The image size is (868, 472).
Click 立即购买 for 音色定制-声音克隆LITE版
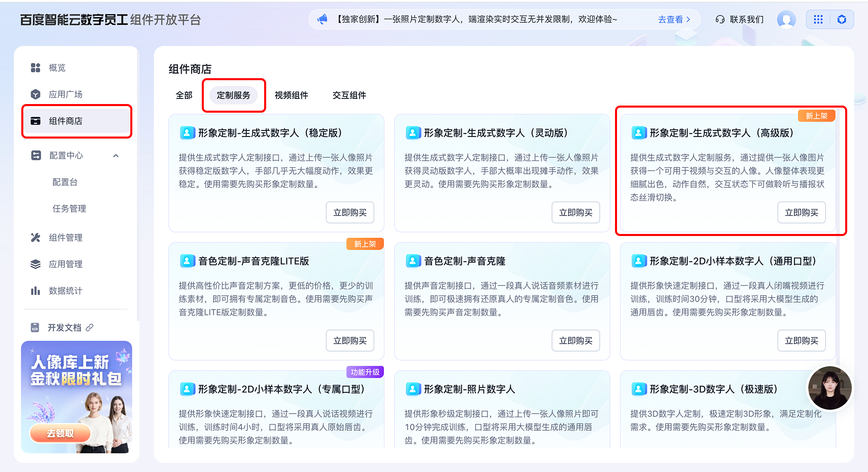pos(350,341)
